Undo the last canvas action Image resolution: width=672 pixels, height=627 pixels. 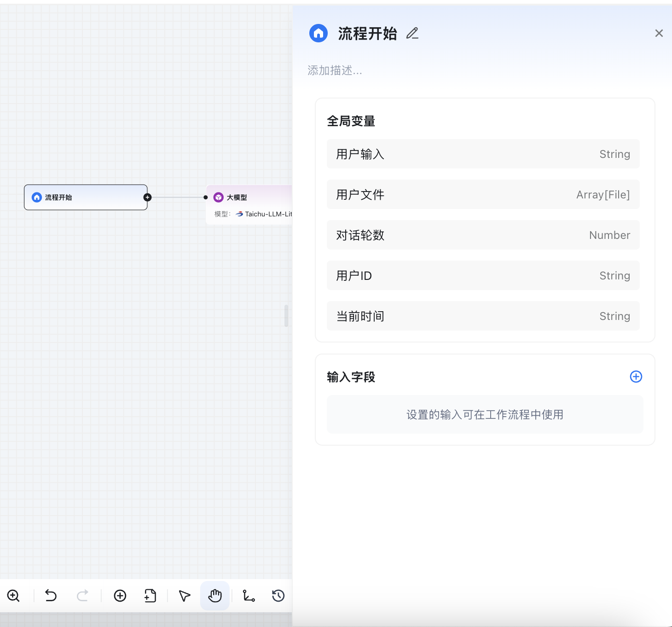(51, 596)
